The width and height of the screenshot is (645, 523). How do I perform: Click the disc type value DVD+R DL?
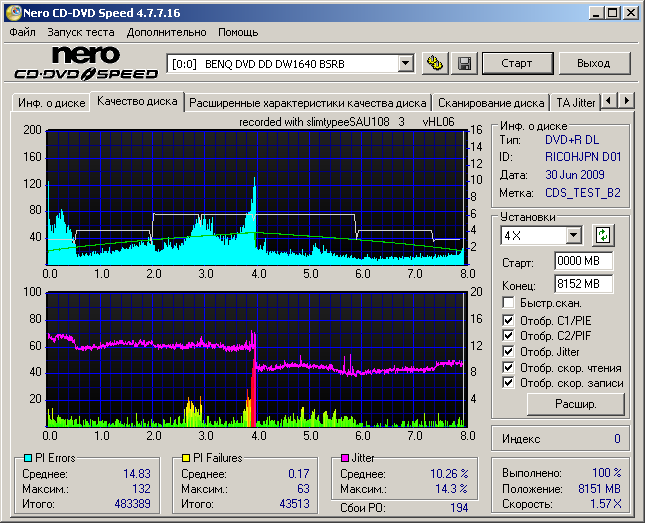(x=572, y=140)
